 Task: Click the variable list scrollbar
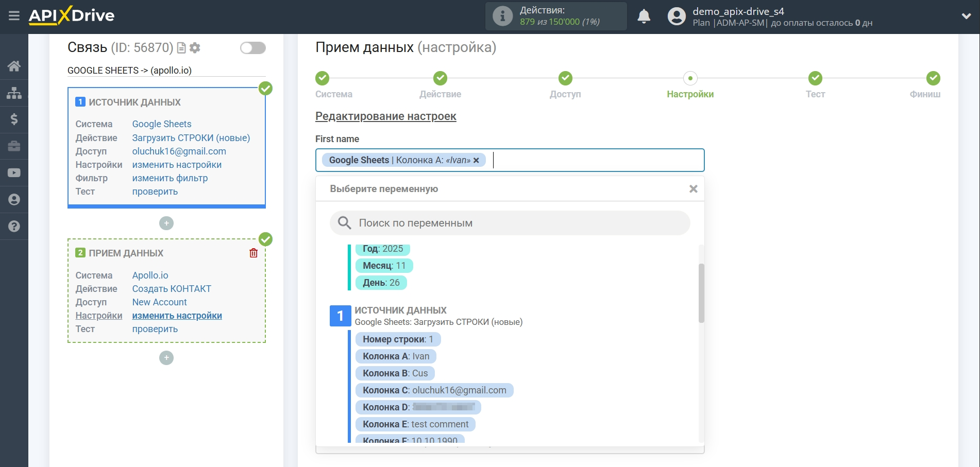click(701, 292)
